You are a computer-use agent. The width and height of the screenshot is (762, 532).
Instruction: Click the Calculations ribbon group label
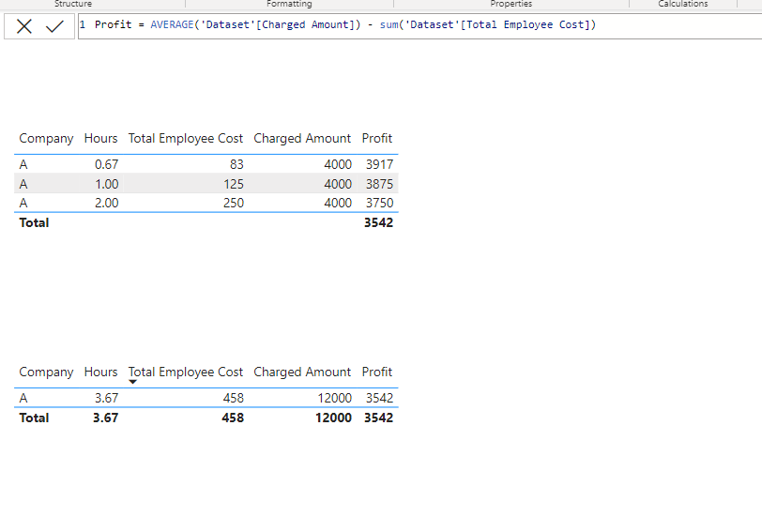[x=683, y=4]
